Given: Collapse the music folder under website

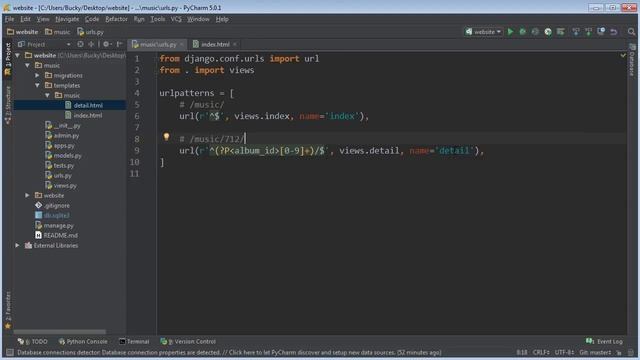Looking at the screenshot, I should click(27, 65).
